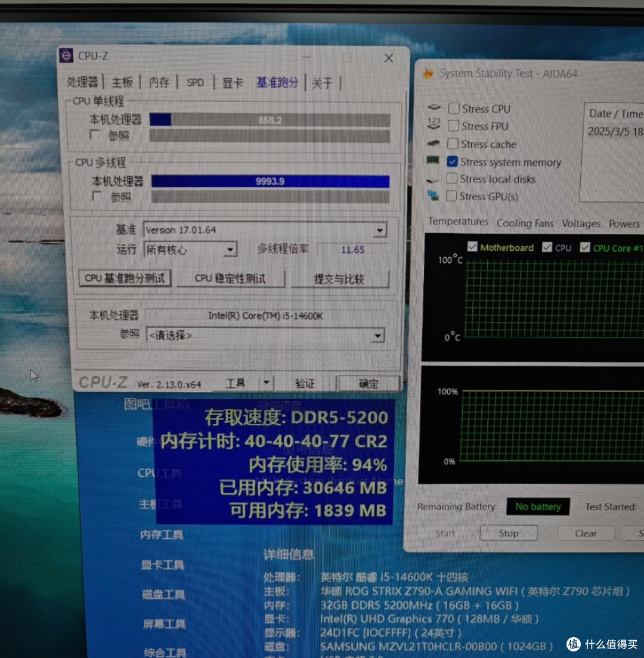644x658 pixels.
Task: Open 内存工具 in the 图吧工具箱 sidebar
Action: click(x=162, y=535)
